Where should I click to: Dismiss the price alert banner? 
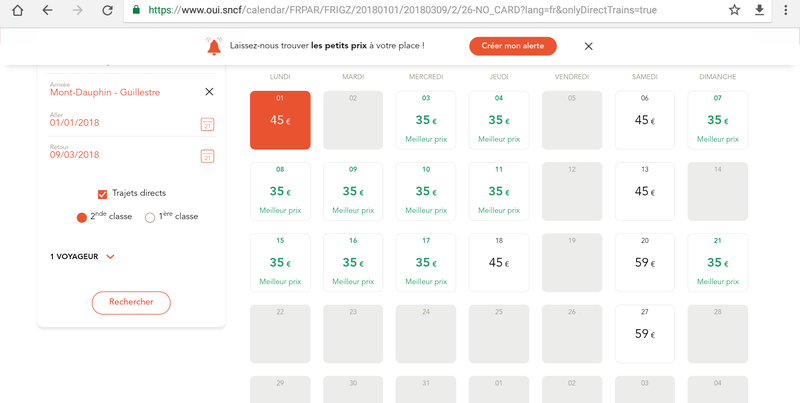coord(589,46)
